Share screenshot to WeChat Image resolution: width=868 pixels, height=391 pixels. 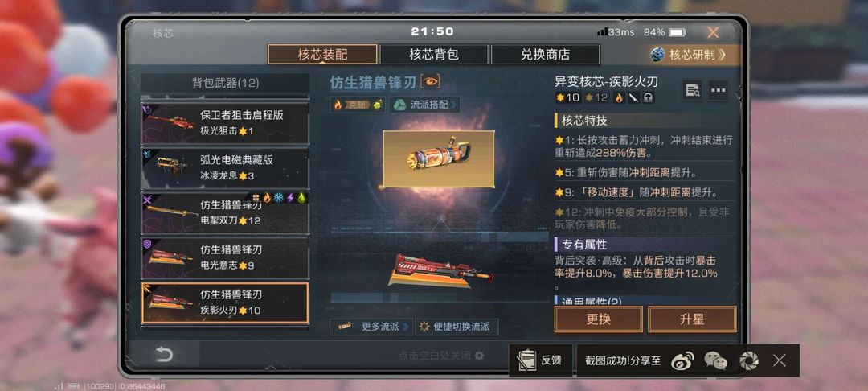(715, 361)
